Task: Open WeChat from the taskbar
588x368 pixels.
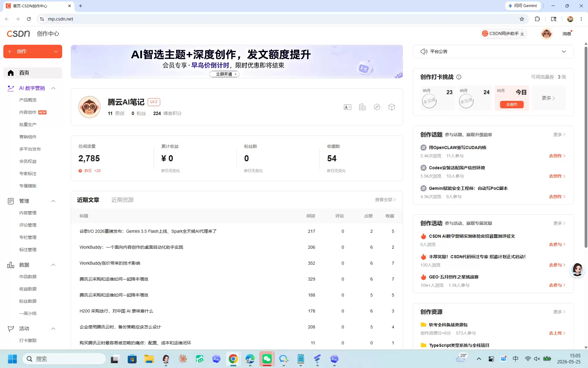Action: tap(267, 359)
